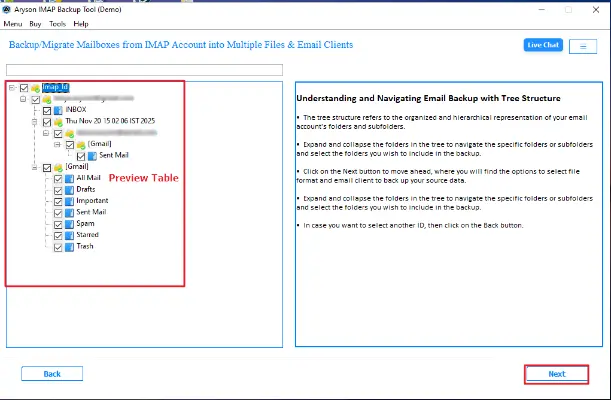Click the Starred folder icon
Screen dimensions: 611x400
point(69,236)
